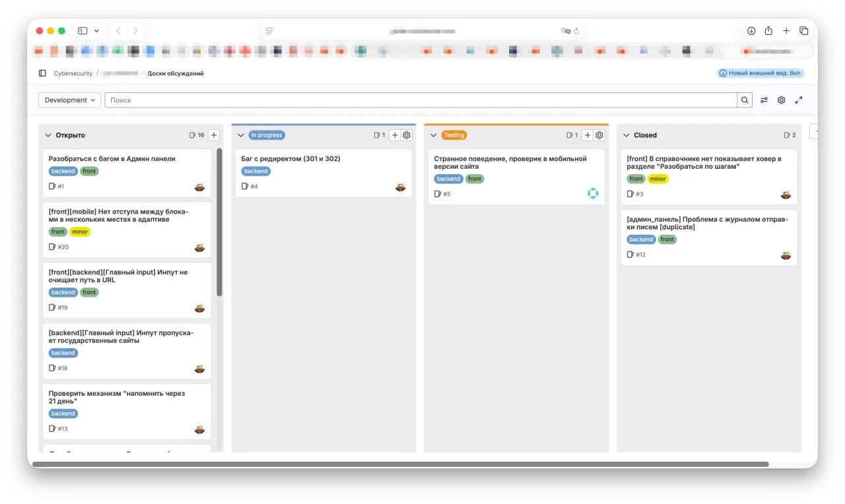
Task: Show Safari tab overview icon
Action: 803,31
